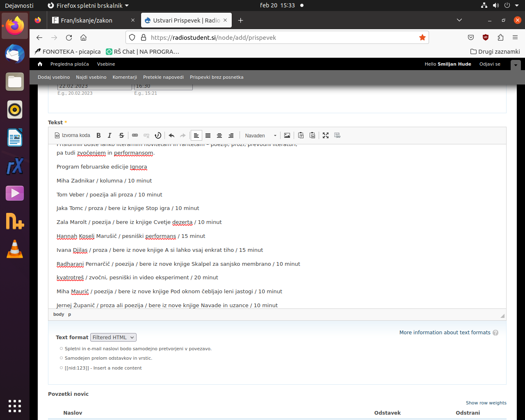The height and width of the screenshot is (420, 525).
Task: Click More information about text formats link
Action: (445, 333)
